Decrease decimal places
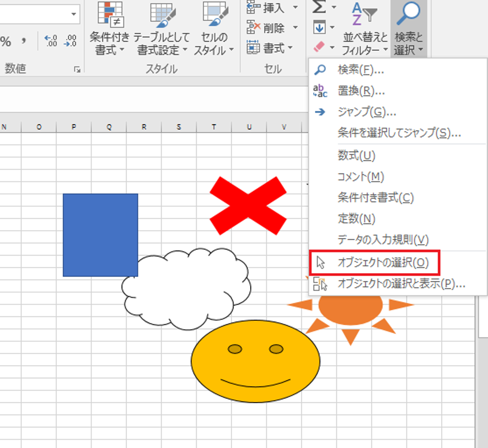Image resolution: width=488 pixels, height=448 pixels. (70, 41)
